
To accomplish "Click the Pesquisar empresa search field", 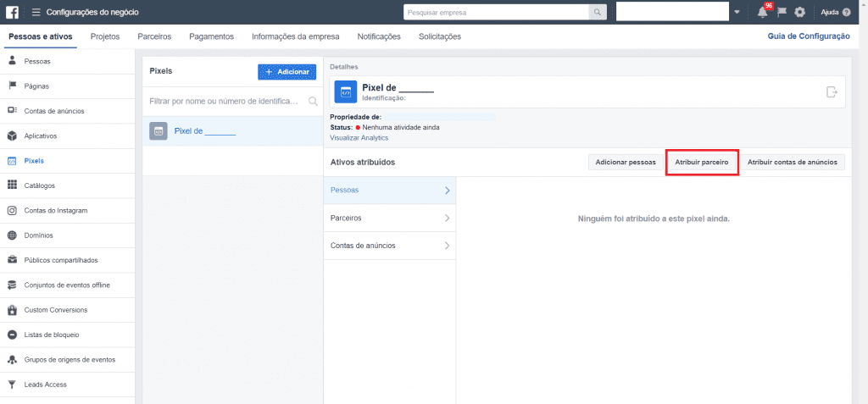I will click(495, 12).
